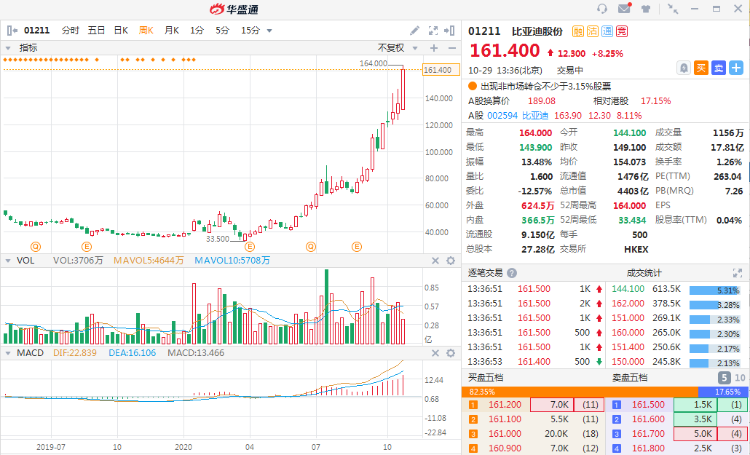This screenshot has width=750, height=455.
Task: Select the 周K weekly candlestick tab
Action: point(146,31)
